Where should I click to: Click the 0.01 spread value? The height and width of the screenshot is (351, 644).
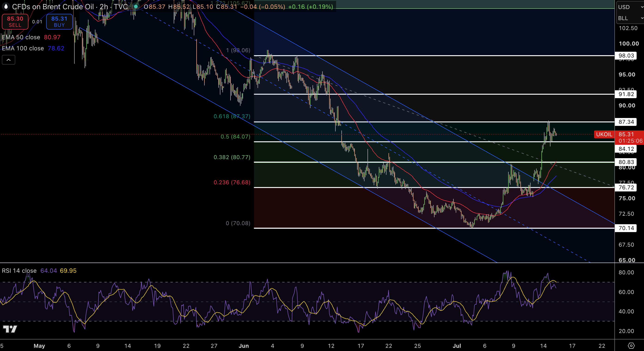coord(37,22)
